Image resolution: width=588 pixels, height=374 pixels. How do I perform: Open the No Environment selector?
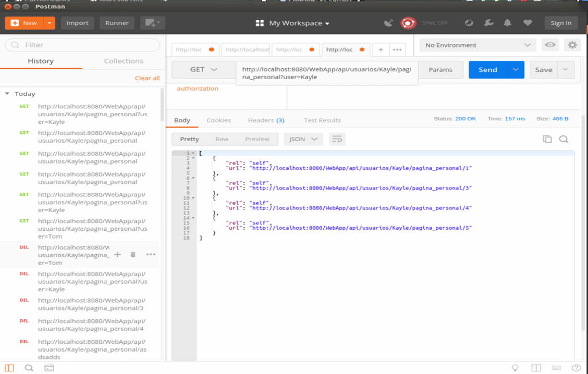[477, 45]
